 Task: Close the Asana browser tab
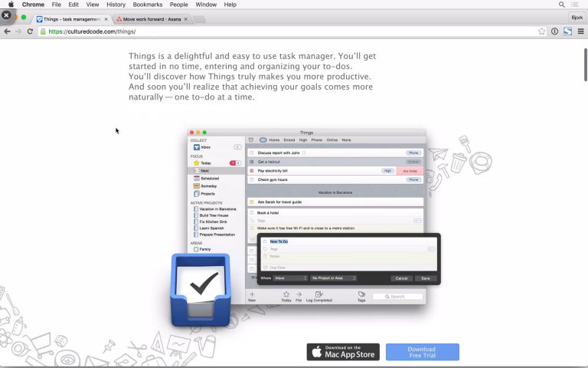point(185,19)
